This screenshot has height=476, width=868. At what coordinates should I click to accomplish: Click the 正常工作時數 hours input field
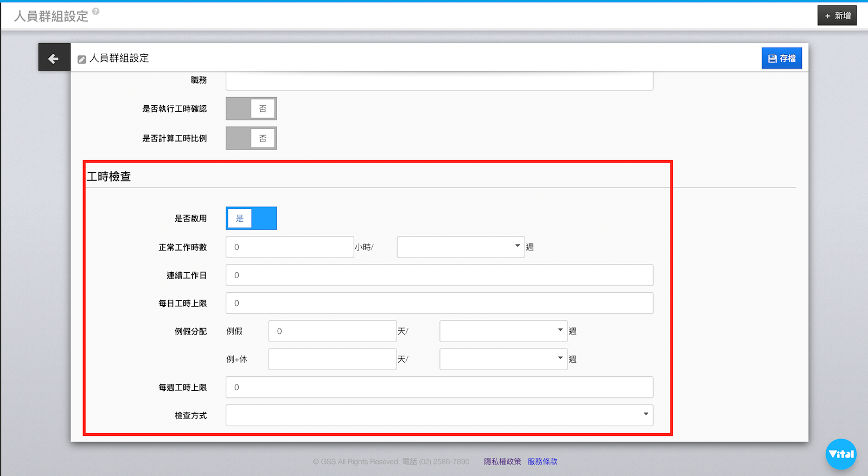[x=290, y=247]
